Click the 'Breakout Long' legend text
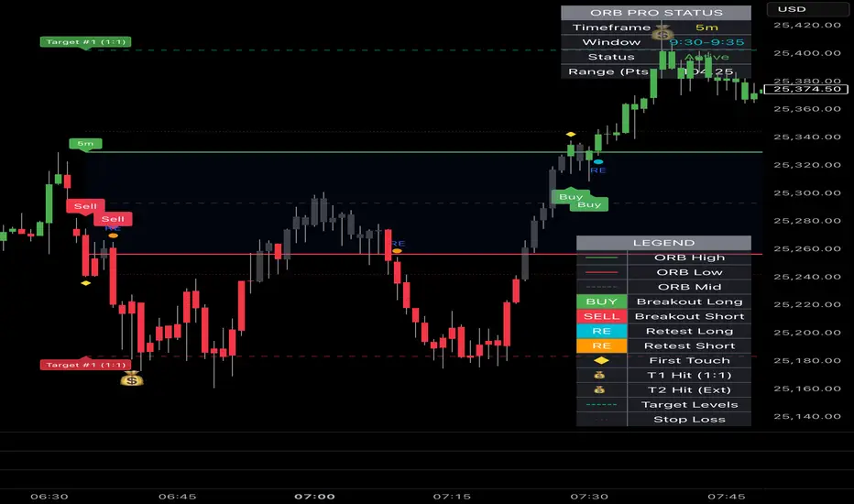The height and width of the screenshot is (504, 854). tap(689, 301)
